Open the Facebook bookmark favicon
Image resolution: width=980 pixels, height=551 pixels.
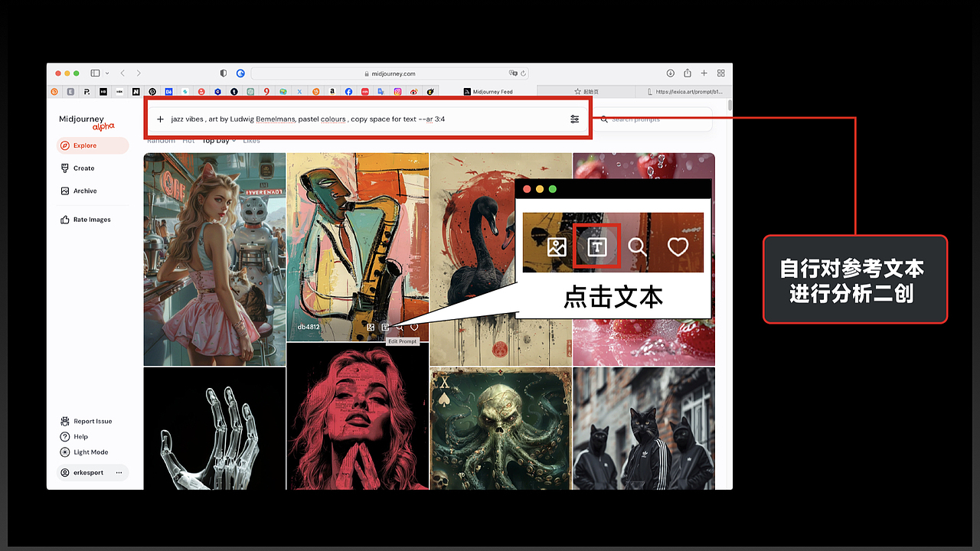pos(348,92)
